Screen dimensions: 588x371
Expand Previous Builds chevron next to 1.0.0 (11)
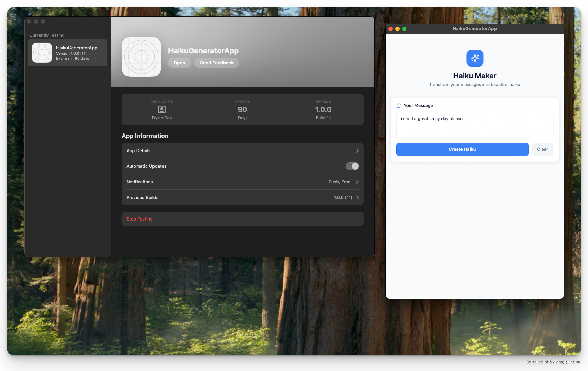click(357, 197)
